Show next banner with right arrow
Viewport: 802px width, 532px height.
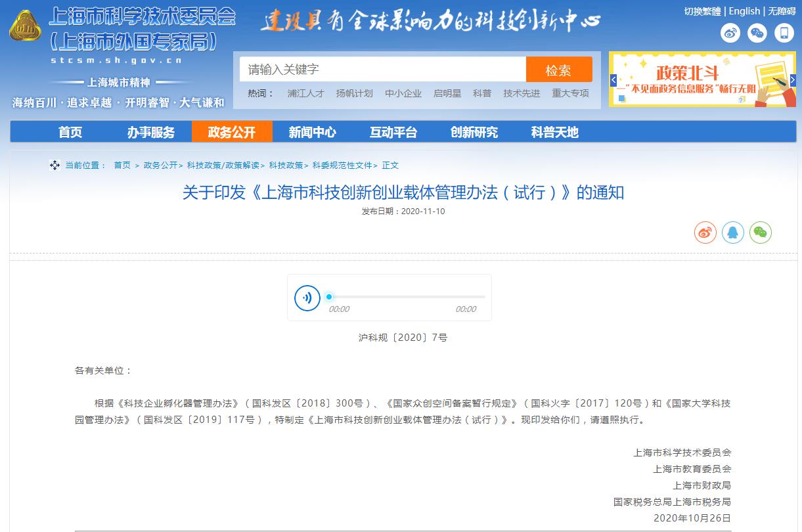(x=791, y=80)
